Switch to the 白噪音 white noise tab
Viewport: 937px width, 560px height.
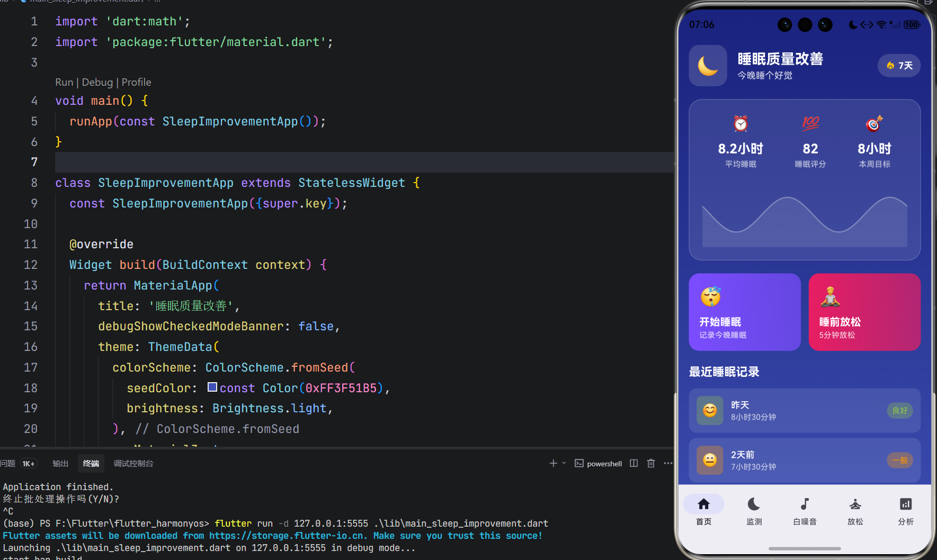tap(805, 511)
